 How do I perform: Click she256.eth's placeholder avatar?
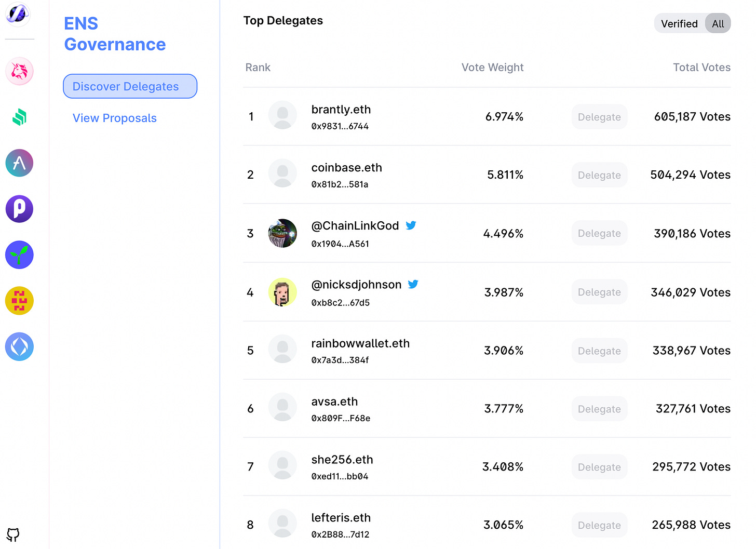coord(282,465)
